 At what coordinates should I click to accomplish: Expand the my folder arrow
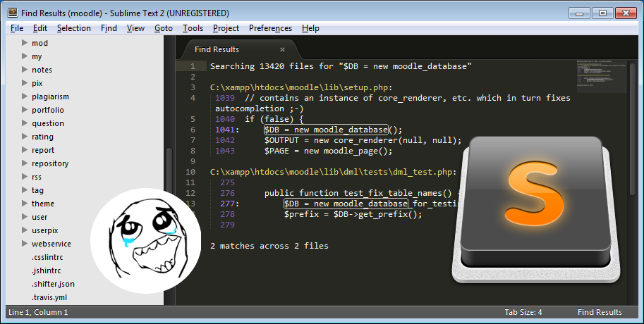tap(25, 56)
